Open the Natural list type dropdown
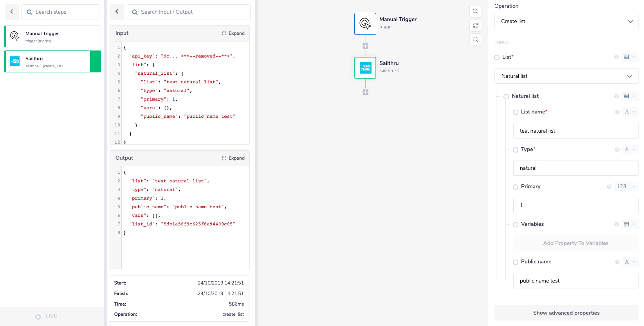 click(x=566, y=76)
